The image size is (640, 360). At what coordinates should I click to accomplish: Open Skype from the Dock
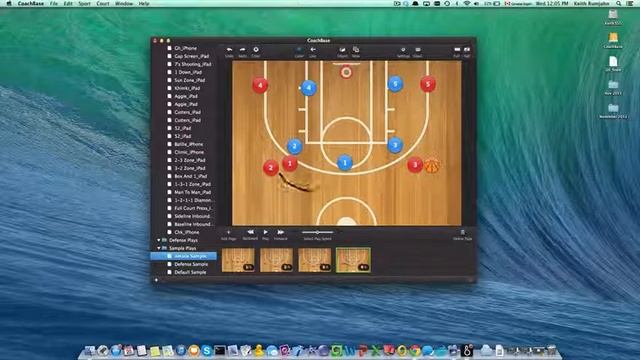tap(207, 350)
